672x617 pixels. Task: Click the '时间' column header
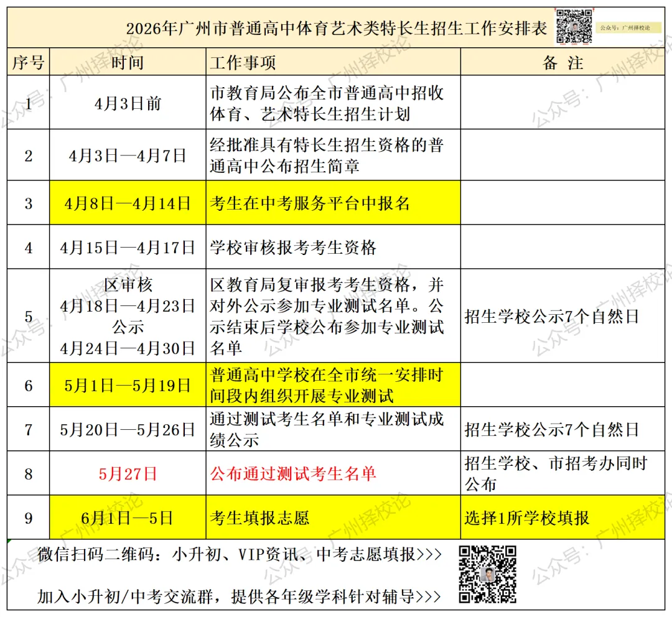click(128, 63)
